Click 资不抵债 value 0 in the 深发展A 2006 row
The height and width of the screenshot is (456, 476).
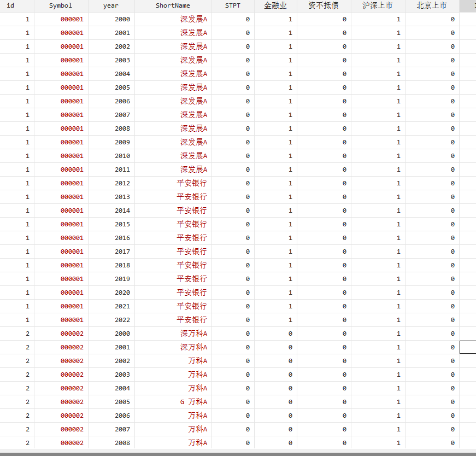(344, 101)
